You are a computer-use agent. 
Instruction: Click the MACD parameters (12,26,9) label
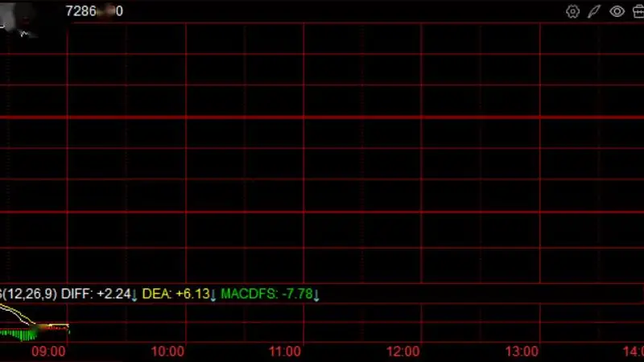click(29, 294)
